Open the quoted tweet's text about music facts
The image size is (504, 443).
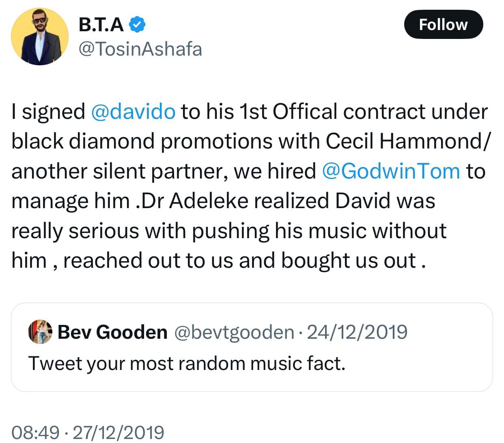tap(187, 363)
